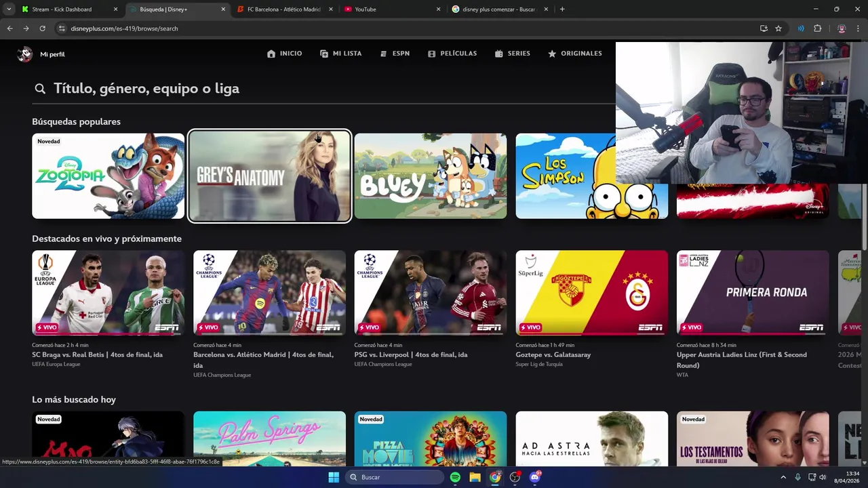Open the Ad Astra thumbnail
The height and width of the screenshot is (488, 868).
[592, 439]
